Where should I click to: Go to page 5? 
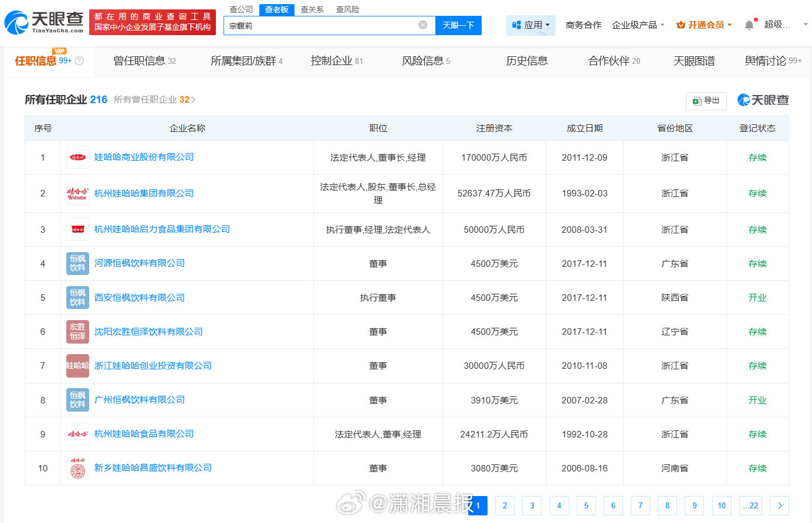coord(586,505)
